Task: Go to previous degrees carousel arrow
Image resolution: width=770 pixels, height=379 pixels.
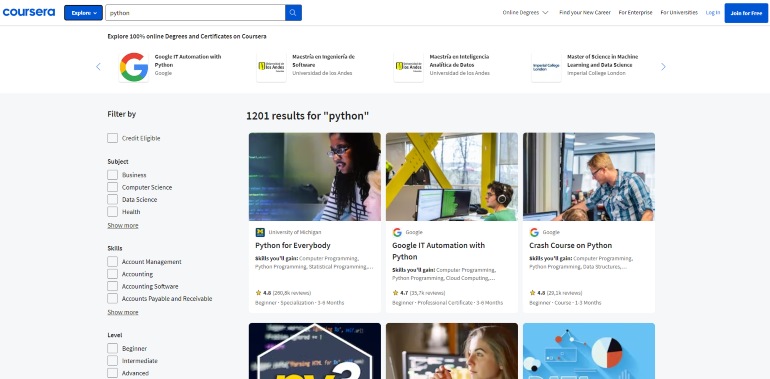Action: [x=98, y=67]
